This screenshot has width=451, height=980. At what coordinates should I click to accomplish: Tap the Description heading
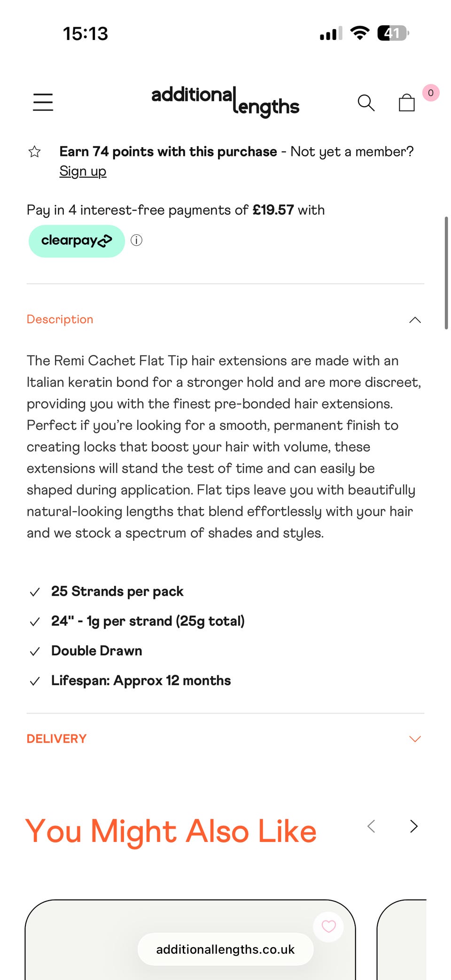tap(60, 319)
